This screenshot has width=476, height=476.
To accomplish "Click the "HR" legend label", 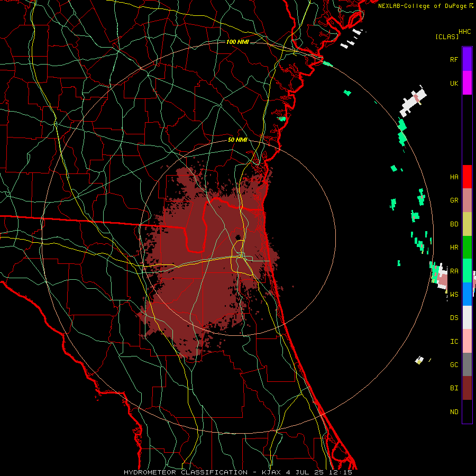I will (454, 248).
